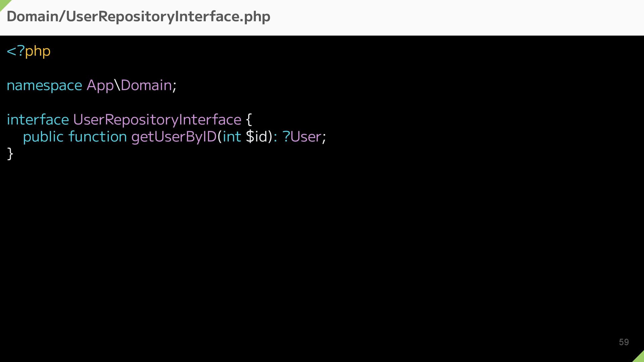Viewport: 644px width, 362px height.
Task: Click the getUserByID method name
Action: (174, 137)
